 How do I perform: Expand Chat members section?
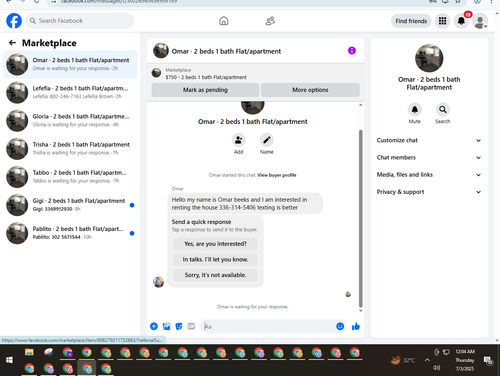(x=429, y=158)
